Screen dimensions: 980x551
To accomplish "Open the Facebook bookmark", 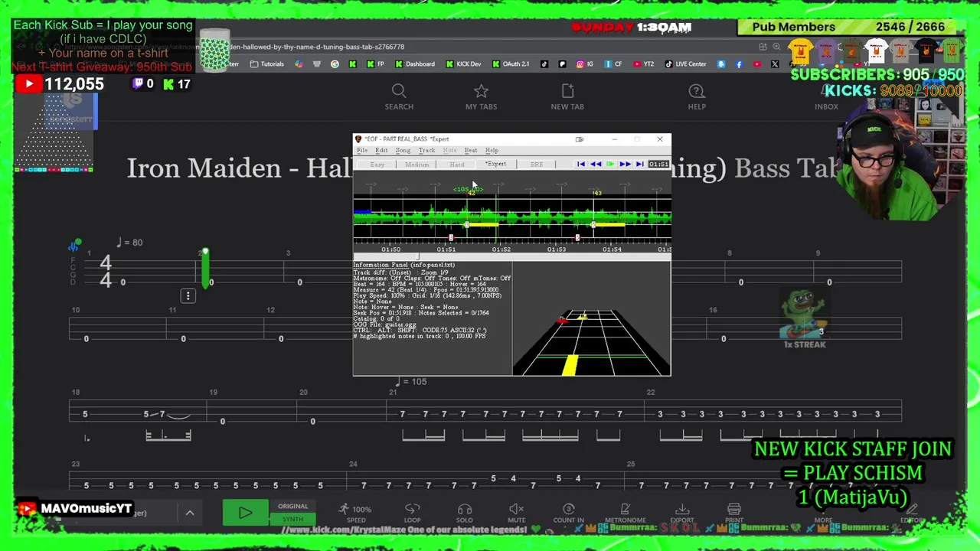I will point(739,64).
